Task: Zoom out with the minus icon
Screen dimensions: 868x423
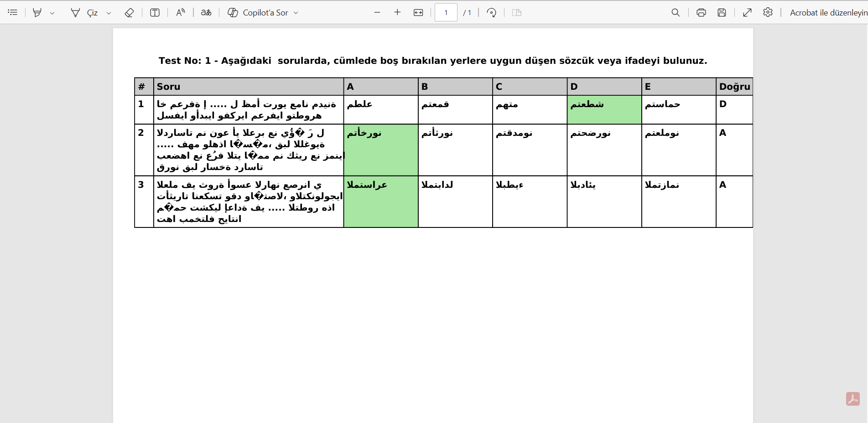Action: coord(377,12)
